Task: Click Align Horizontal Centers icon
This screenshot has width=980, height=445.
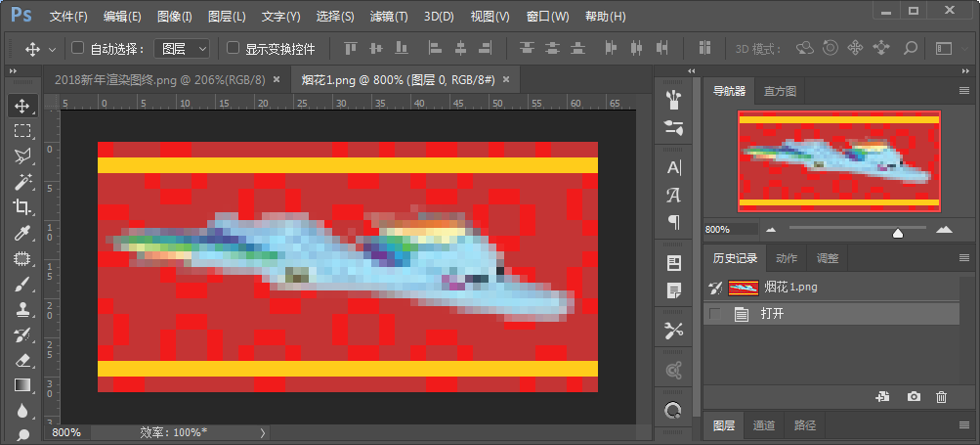Action: [460, 48]
